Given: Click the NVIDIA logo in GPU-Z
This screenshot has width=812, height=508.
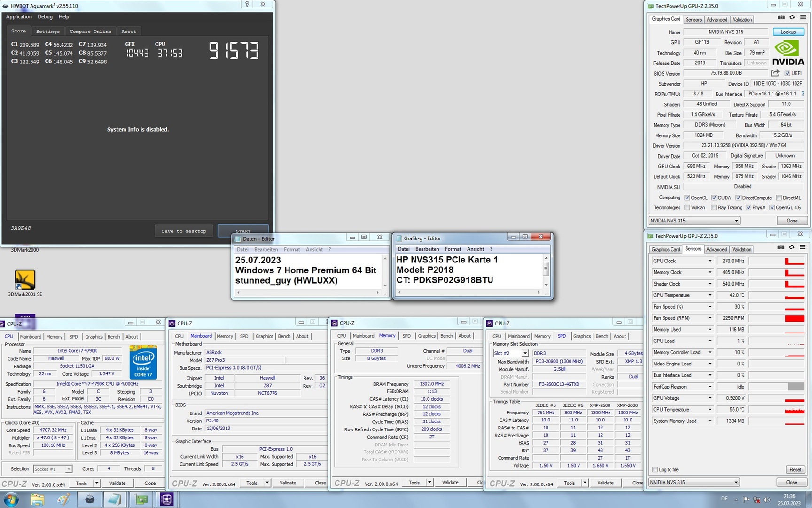Looking at the screenshot, I should [x=788, y=52].
